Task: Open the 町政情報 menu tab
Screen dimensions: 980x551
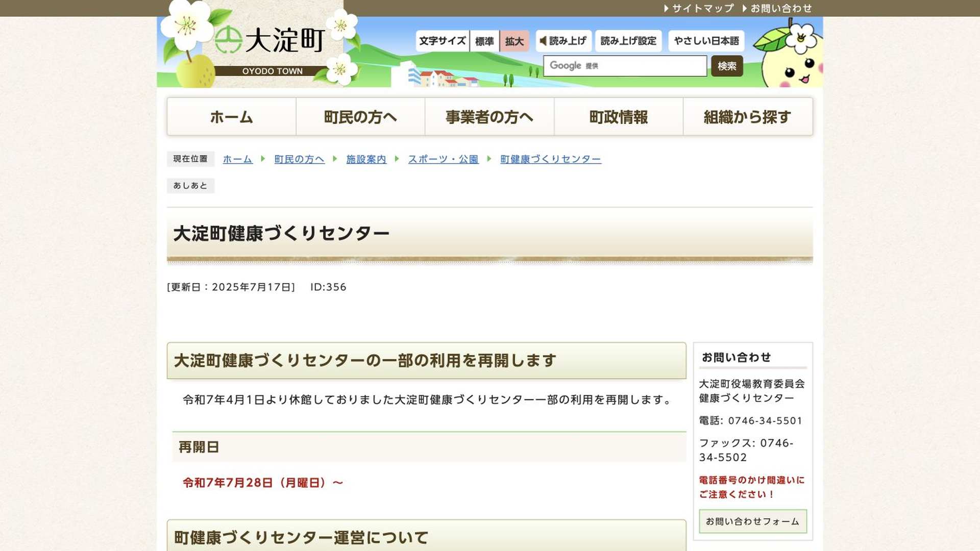Action: (x=619, y=117)
